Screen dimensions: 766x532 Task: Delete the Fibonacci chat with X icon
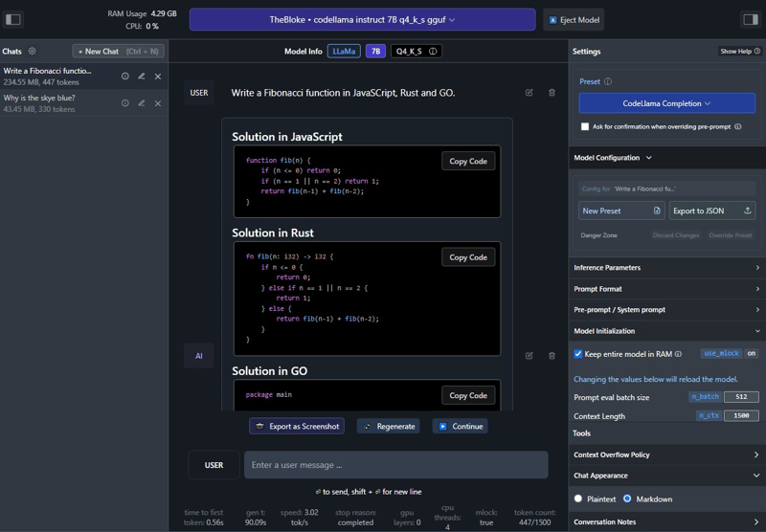[158, 77]
